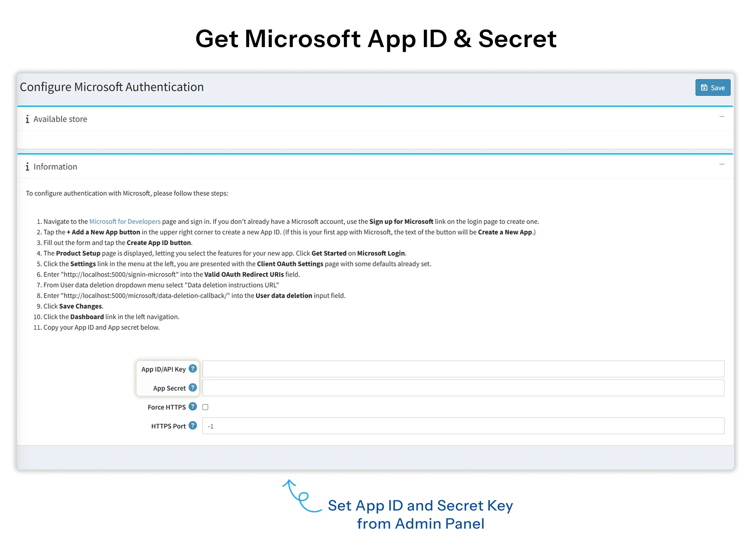
Task: Focus the App ID/API Key input field
Action: click(x=463, y=369)
